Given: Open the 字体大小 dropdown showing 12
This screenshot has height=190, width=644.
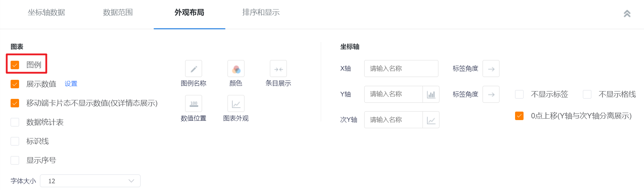Looking at the screenshot, I should pyautogui.click(x=90, y=181).
